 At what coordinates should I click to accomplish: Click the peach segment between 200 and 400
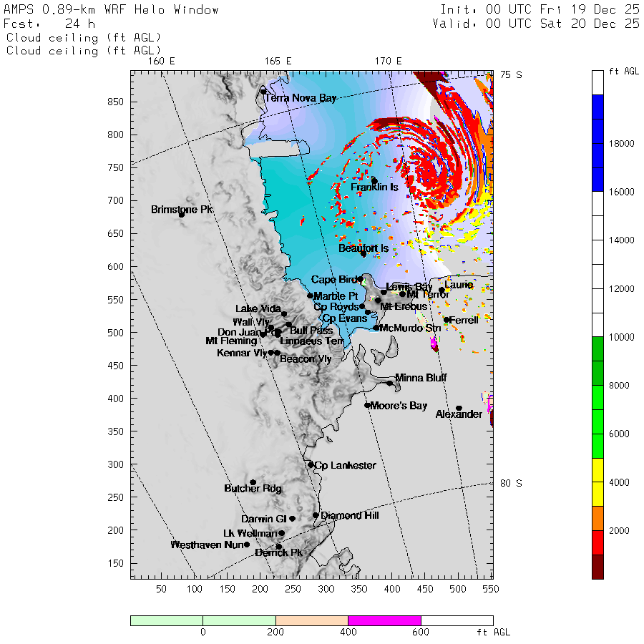pyautogui.click(x=312, y=620)
